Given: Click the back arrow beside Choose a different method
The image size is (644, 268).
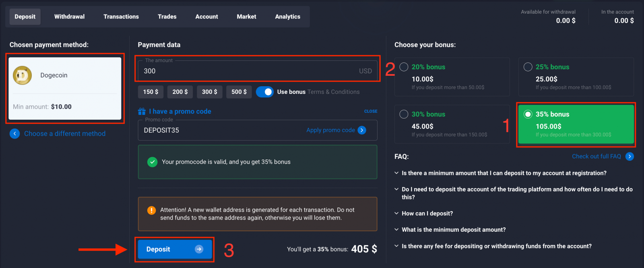Looking at the screenshot, I should click(x=14, y=134).
